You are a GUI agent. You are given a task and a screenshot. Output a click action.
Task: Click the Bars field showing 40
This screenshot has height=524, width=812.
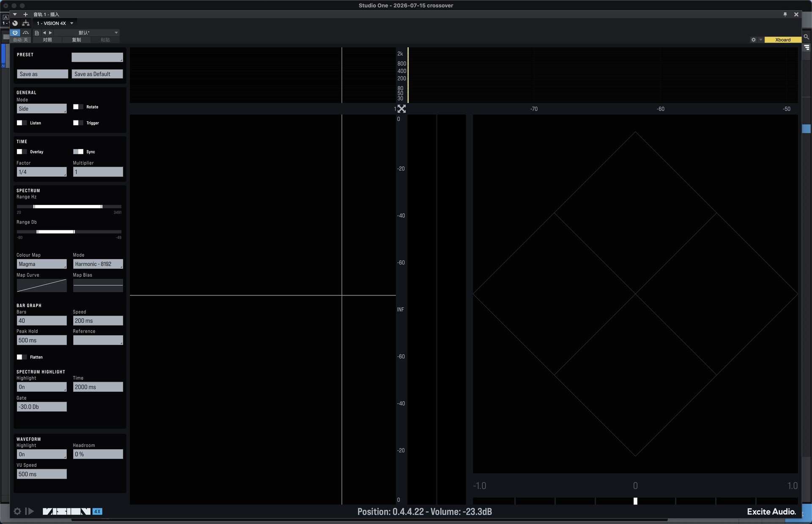pos(41,321)
